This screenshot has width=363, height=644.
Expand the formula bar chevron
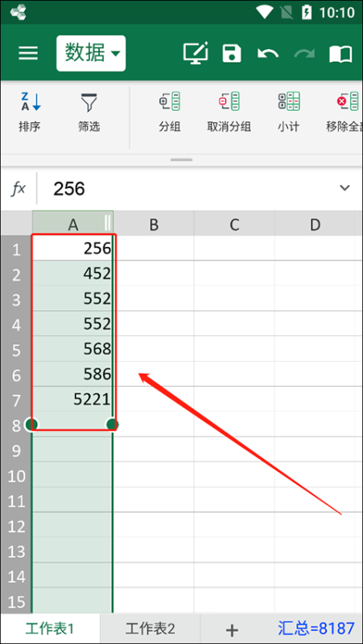[x=344, y=188]
